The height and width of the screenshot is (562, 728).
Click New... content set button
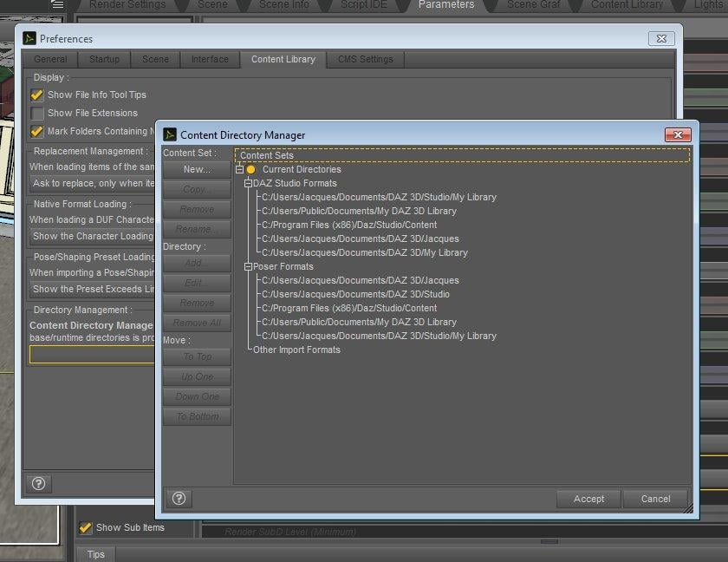pos(197,169)
